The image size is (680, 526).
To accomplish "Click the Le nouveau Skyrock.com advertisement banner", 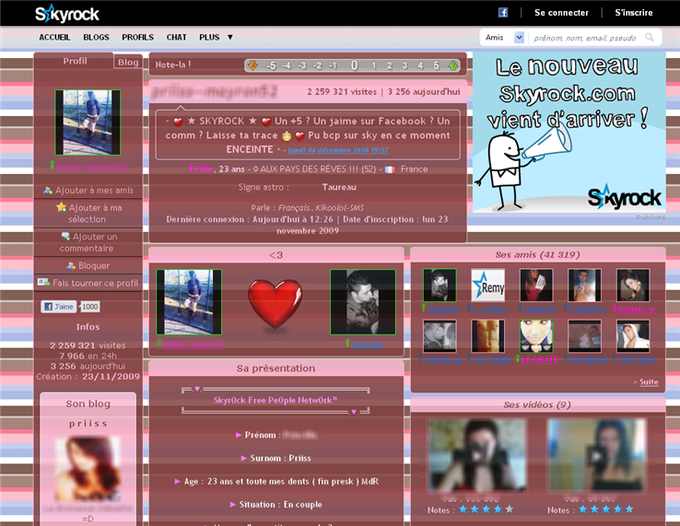I will click(569, 132).
